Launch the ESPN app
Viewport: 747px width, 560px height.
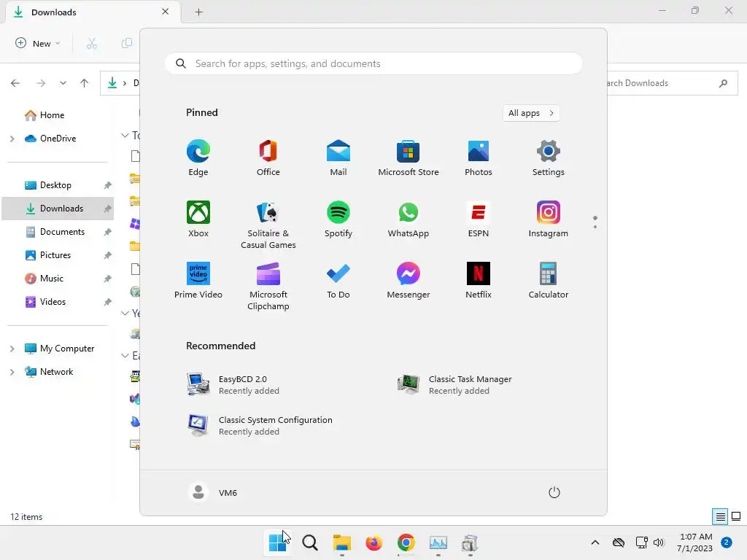(479, 219)
